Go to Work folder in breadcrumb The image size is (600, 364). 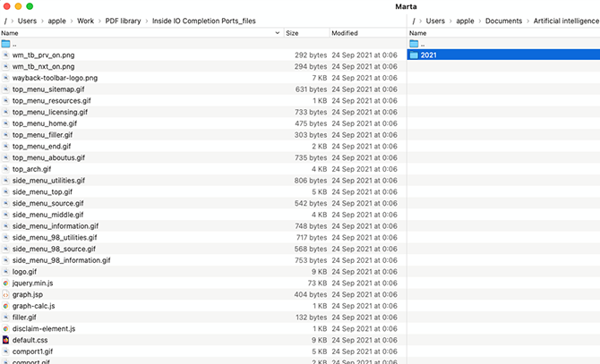point(85,21)
